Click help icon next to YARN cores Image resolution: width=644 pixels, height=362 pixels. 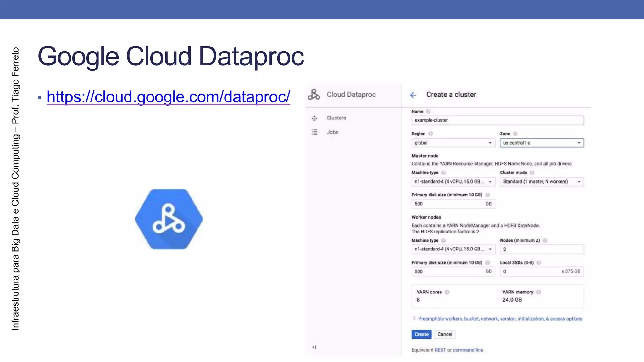click(447, 292)
